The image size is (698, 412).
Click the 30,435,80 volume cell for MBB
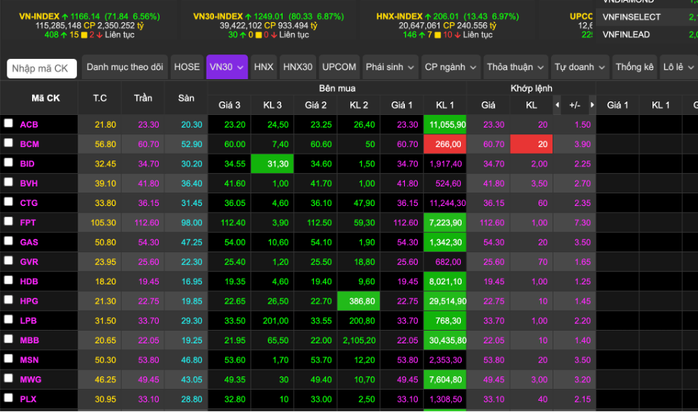(445, 340)
